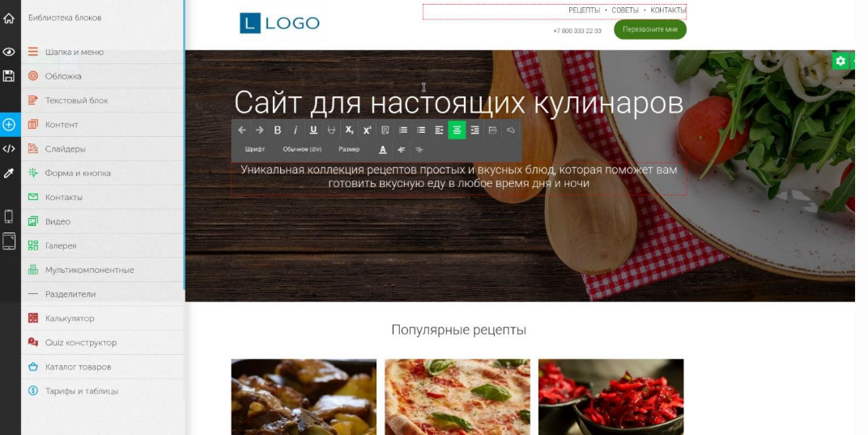The width and height of the screenshot is (868, 435).
Task: Open the code editor brackets icon
Action: [9, 148]
